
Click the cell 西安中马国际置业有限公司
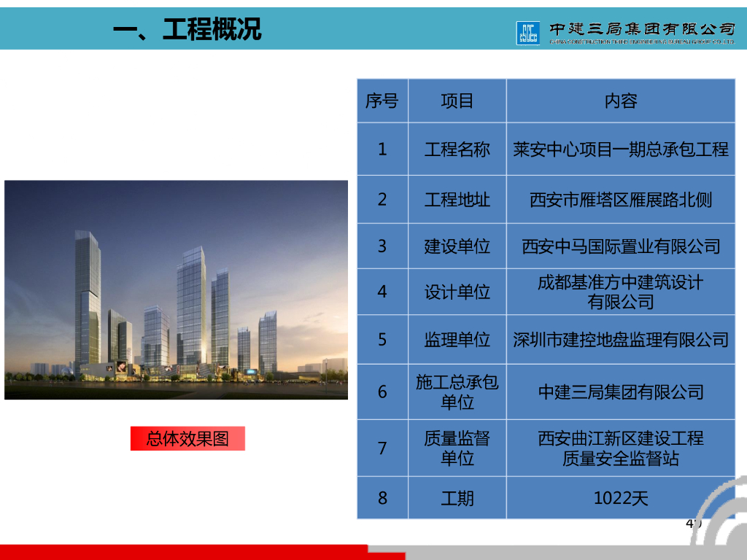click(x=621, y=246)
